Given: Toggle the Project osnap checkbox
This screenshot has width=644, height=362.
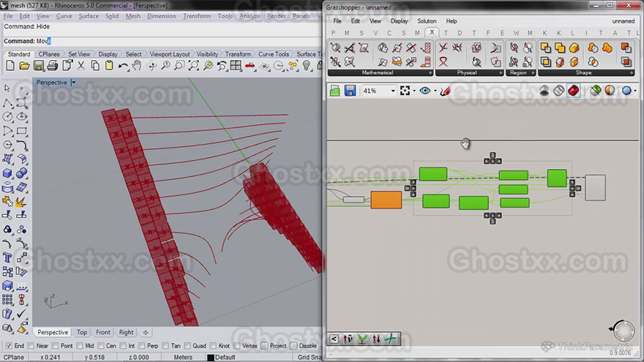Looking at the screenshot, I should pos(264,346).
